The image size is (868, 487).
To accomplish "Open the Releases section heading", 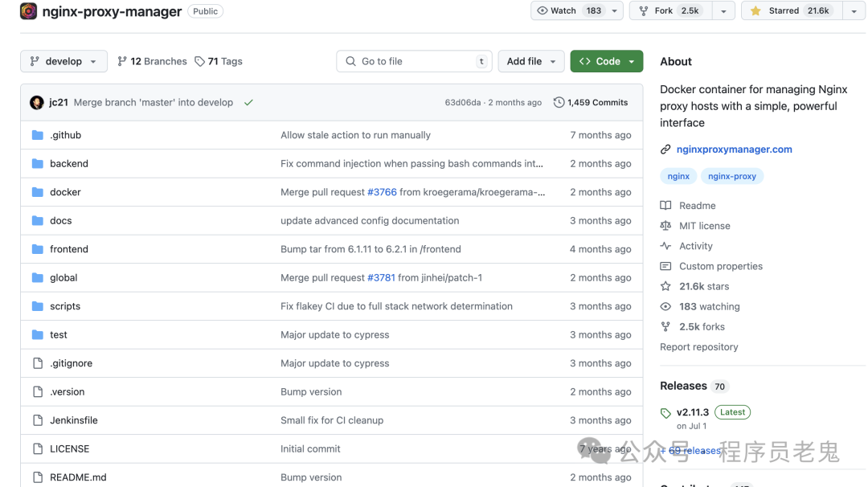I will pyautogui.click(x=683, y=386).
